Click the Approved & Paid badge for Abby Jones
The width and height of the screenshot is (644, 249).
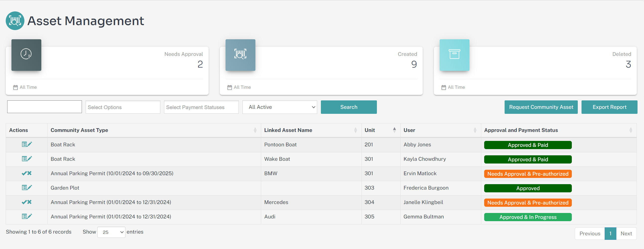tap(528, 145)
